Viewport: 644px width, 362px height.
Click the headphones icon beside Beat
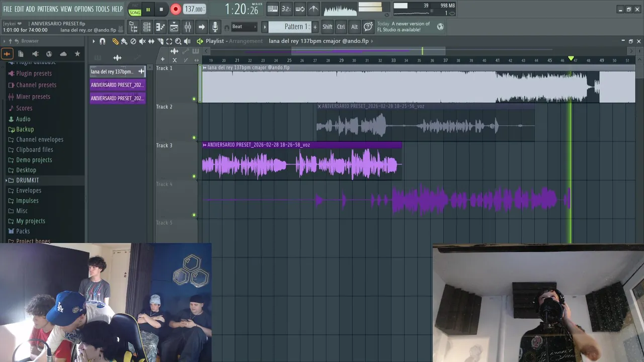(226, 27)
